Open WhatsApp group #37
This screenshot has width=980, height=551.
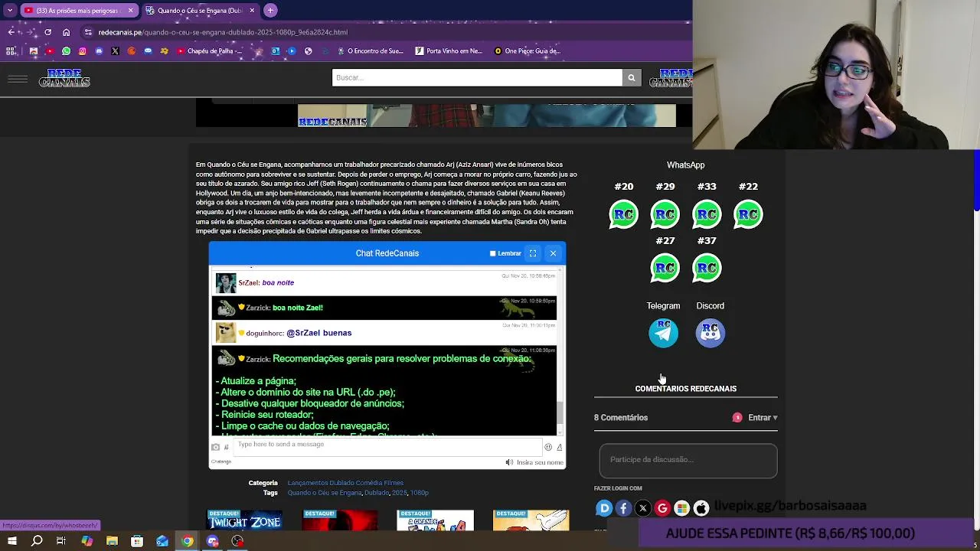(707, 268)
